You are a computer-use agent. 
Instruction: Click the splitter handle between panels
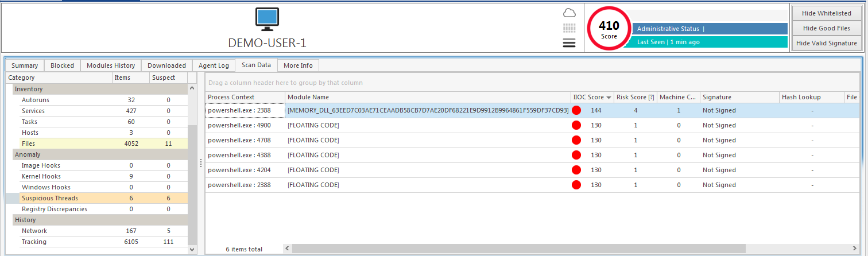(200, 164)
